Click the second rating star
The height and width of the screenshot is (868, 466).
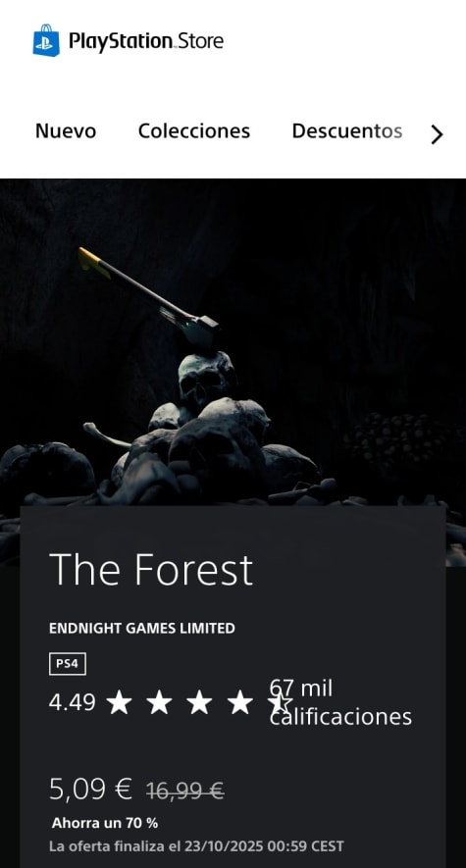pyautogui.click(x=159, y=702)
